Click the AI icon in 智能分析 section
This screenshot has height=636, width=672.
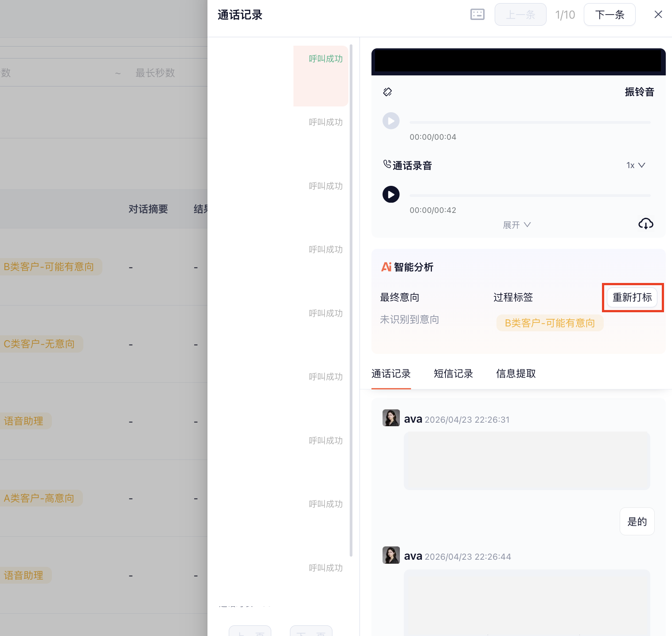pyautogui.click(x=385, y=267)
